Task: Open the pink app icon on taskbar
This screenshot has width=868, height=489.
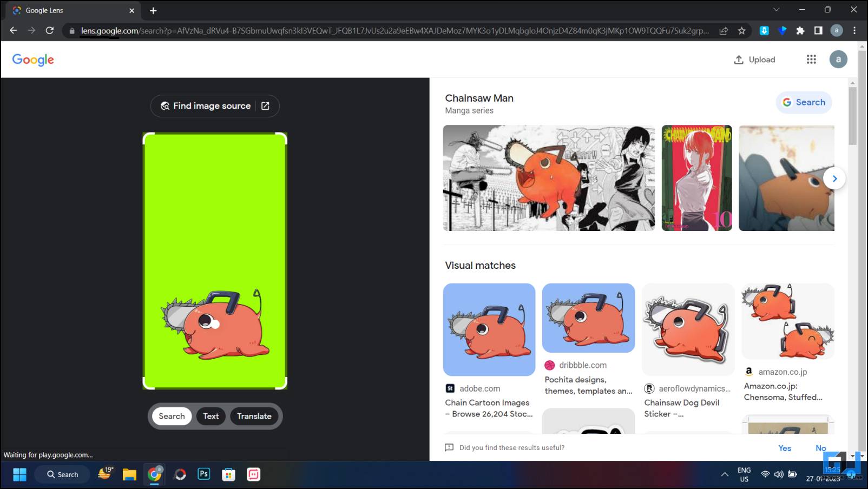Action: (253, 474)
